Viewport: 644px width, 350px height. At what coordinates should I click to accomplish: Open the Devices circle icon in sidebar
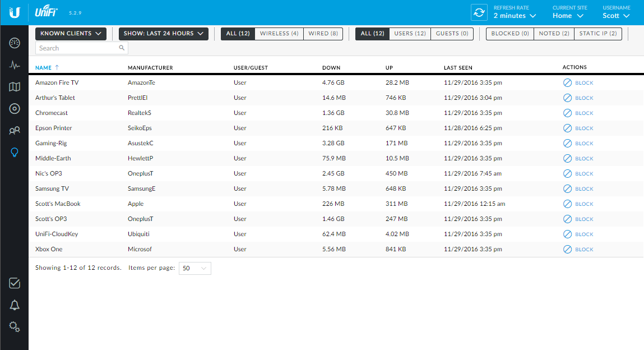(15, 108)
